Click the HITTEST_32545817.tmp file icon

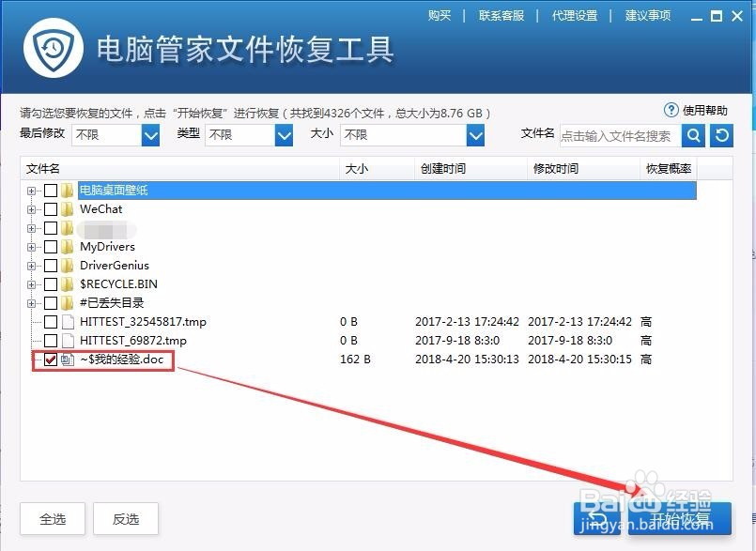pyautogui.click(x=68, y=322)
